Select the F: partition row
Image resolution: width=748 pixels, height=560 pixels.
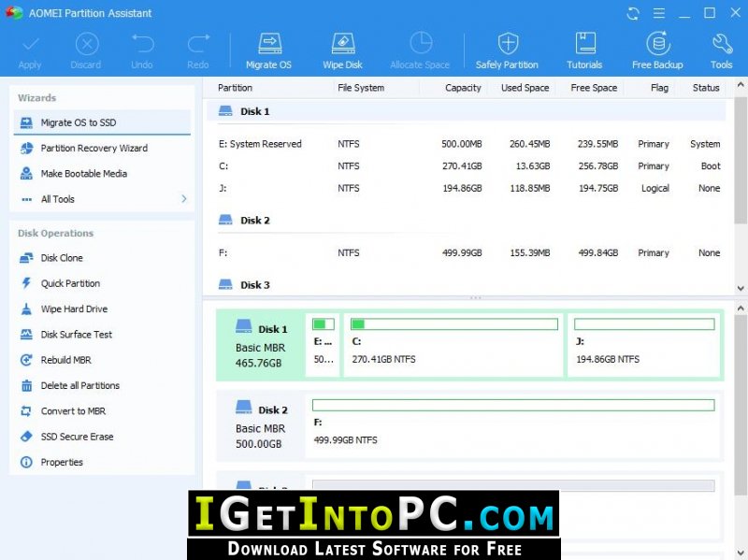(469, 253)
